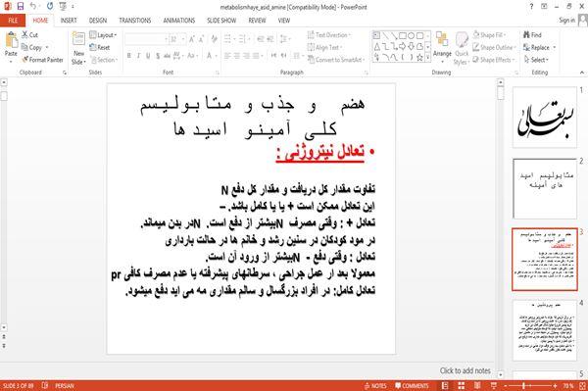Decrease font size
Screen dimensions: 588x391
201,39
